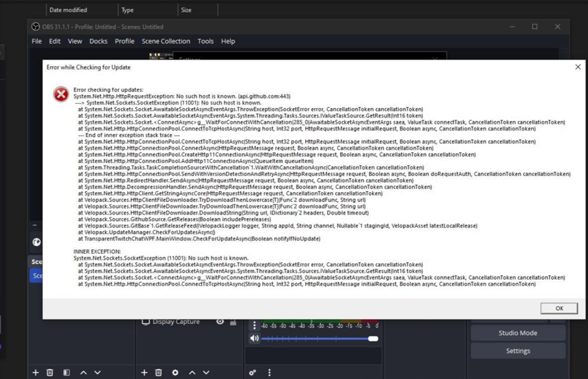Remove selected source with the trash icon
Image resolution: width=588 pixels, height=379 pixels.
tap(158, 373)
